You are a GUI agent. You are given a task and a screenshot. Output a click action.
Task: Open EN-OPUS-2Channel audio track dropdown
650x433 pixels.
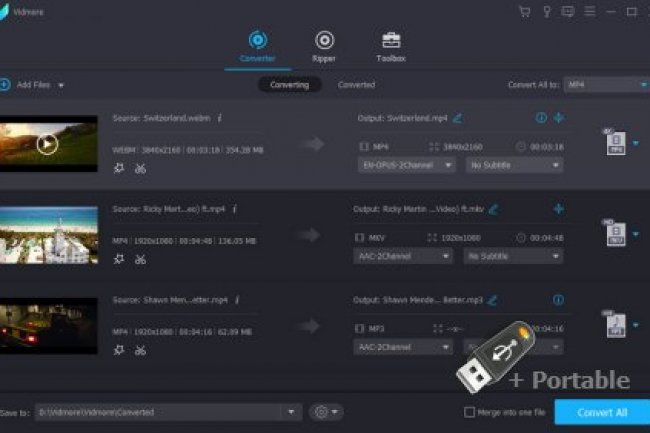[406, 165]
